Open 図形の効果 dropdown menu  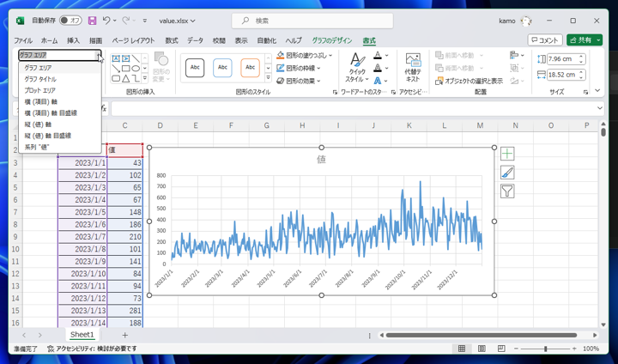(x=303, y=81)
